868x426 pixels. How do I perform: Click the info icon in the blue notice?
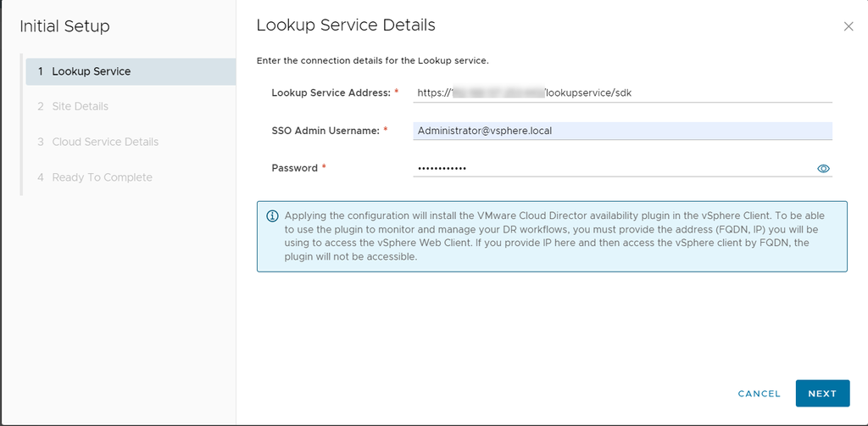click(x=272, y=216)
